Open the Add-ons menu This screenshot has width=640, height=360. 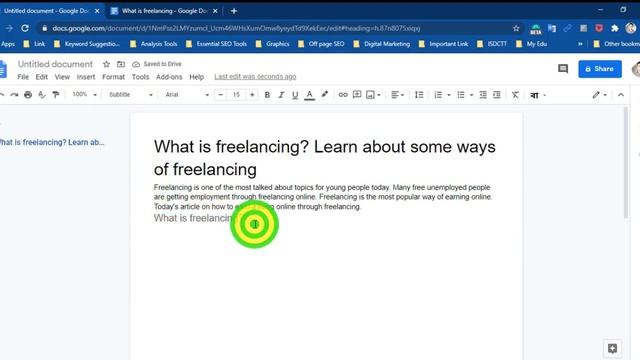(169, 77)
